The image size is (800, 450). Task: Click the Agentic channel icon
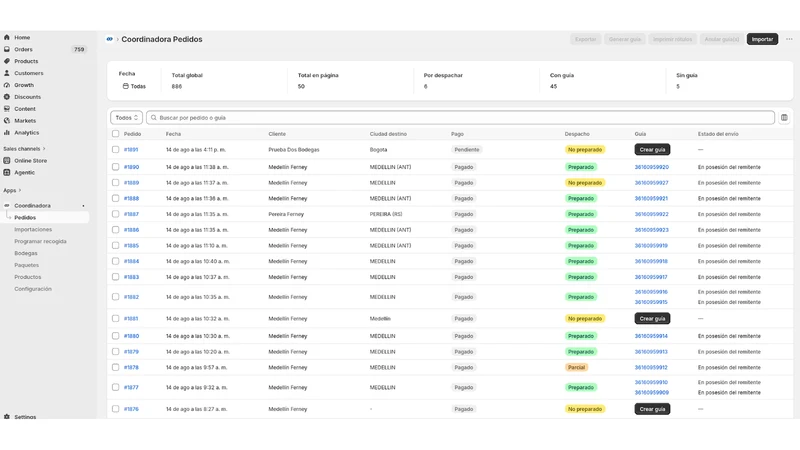pos(7,172)
